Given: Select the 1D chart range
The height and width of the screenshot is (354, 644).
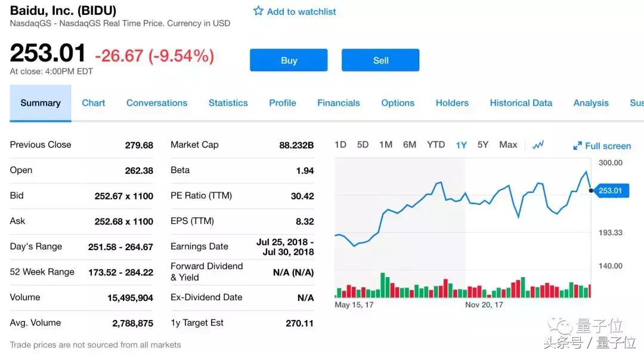Looking at the screenshot, I should 340,144.
